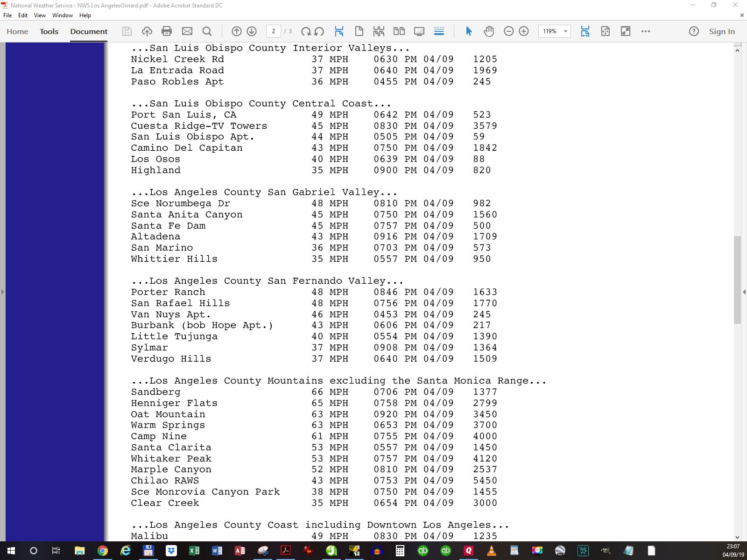Open Google Chrome from the taskbar
Viewport: 747px width, 560px height.
[x=102, y=551]
